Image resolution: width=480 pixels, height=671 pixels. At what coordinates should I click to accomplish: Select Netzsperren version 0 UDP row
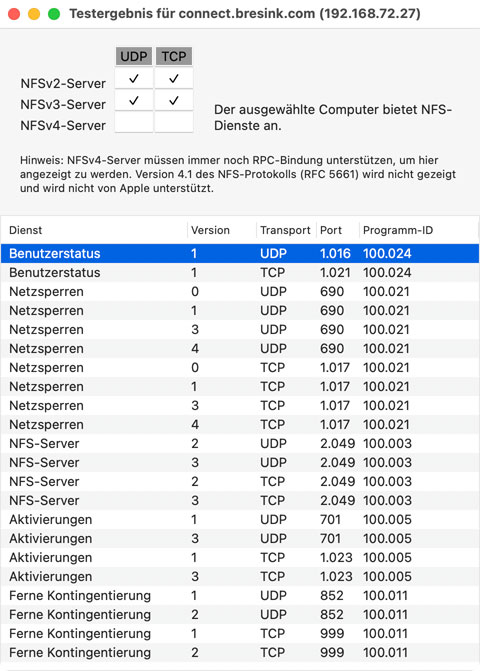(240, 291)
